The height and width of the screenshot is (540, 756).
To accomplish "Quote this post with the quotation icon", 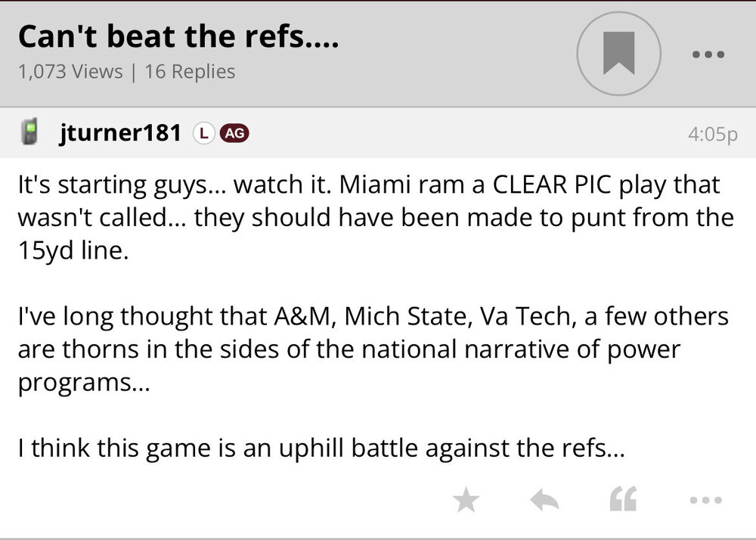I will click(622, 499).
